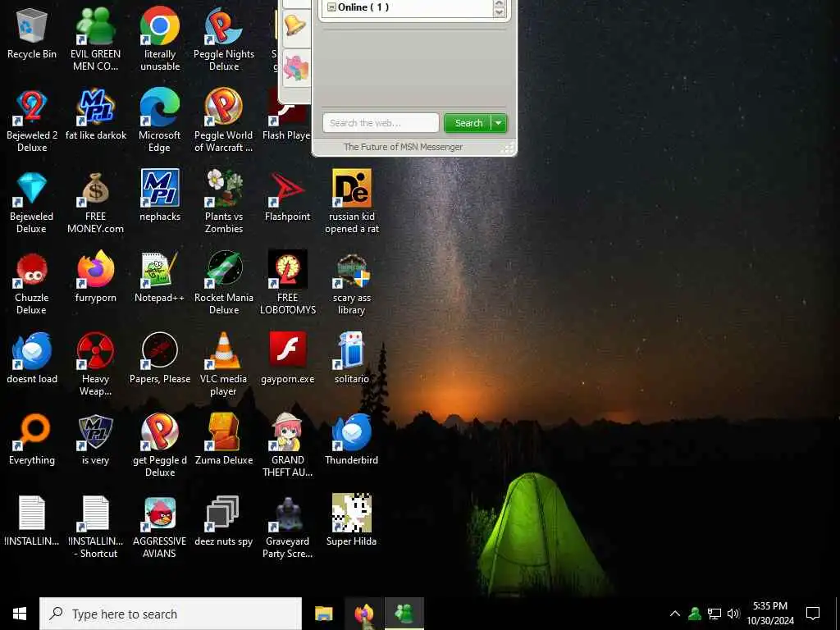Open the volume control in tray
Viewport: 840px width, 630px height.
coord(733,614)
